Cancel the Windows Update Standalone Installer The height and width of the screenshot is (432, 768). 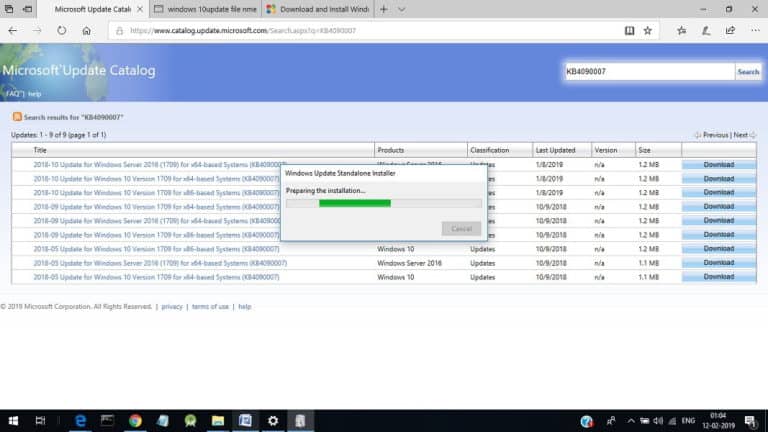(x=461, y=229)
